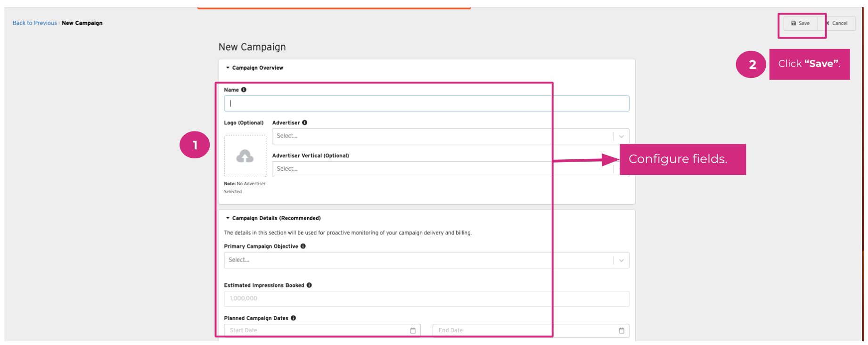
Task: Click the Estimated Impressions Booked field
Action: click(426, 299)
